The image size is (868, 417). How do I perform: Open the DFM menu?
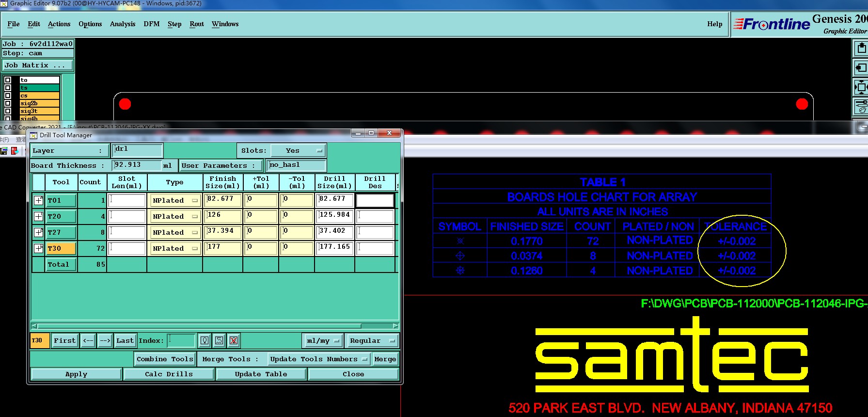[152, 24]
